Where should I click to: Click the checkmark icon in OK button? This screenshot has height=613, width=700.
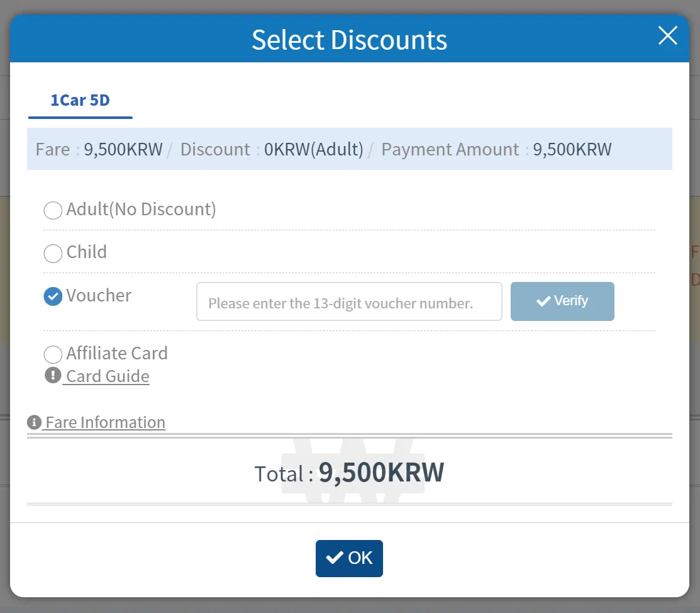point(335,558)
